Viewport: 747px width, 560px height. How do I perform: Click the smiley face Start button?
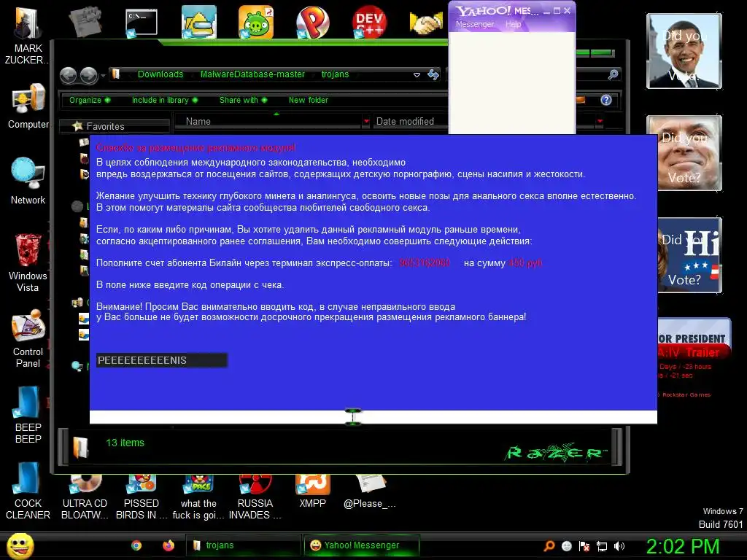[x=20, y=545]
